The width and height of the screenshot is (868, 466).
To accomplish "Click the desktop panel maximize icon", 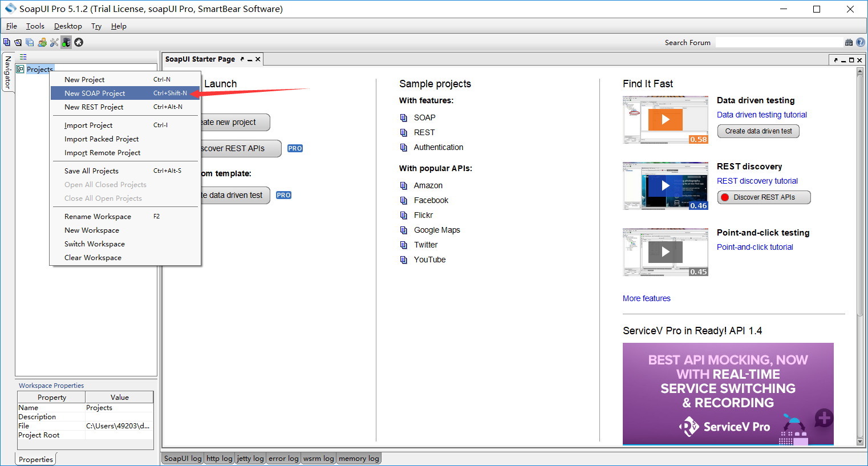I will click(x=851, y=60).
